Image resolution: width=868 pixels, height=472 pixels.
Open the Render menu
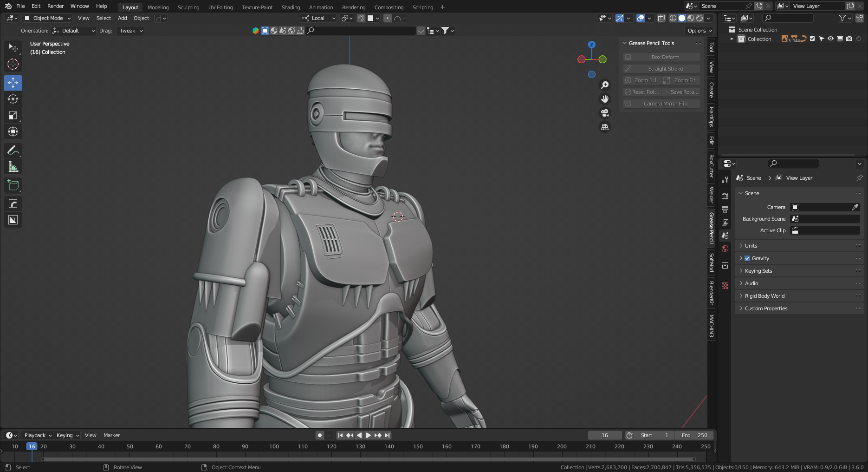pos(55,6)
